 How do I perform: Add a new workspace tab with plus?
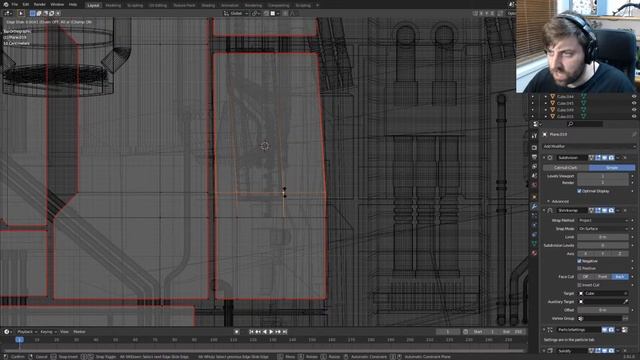click(x=318, y=5)
